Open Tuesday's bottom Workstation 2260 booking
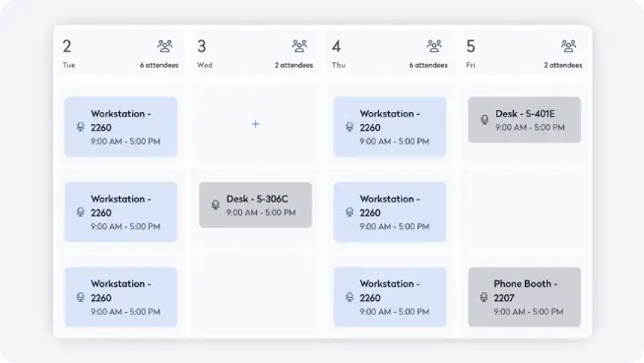Screen dimensions: 644x363 click(121, 297)
